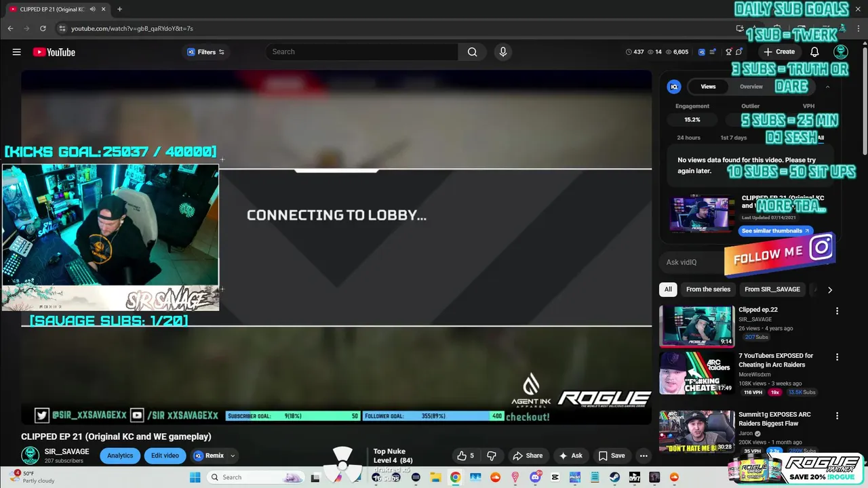The height and width of the screenshot is (488, 868).
Task: Dislike the video with thumbs-down
Action: point(492,455)
